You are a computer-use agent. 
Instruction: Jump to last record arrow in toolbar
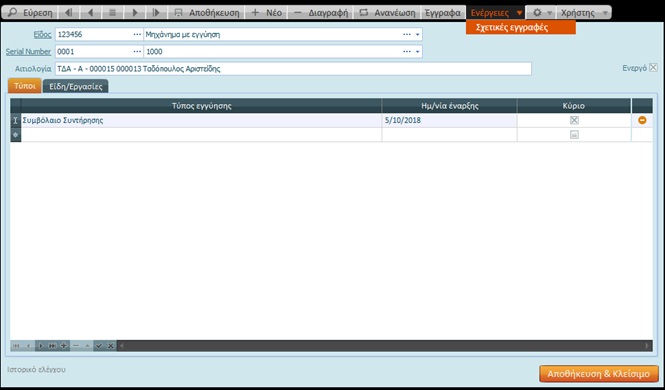point(156,12)
